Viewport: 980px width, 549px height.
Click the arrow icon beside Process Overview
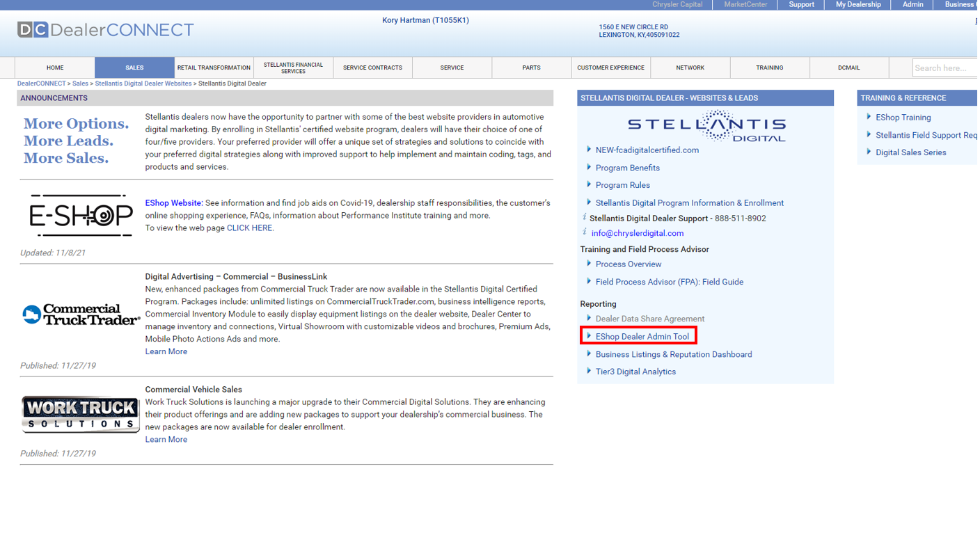pos(589,264)
